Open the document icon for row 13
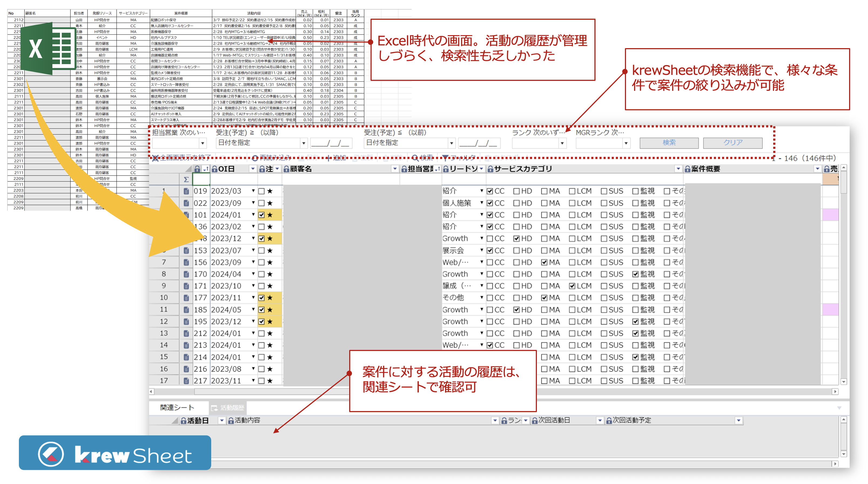This screenshot has height=484, width=868. (186, 334)
